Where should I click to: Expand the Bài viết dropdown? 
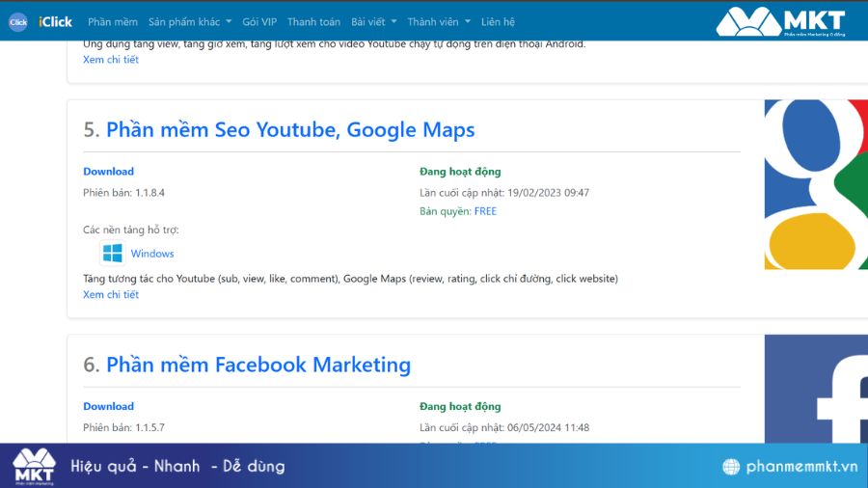pos(373,21)
